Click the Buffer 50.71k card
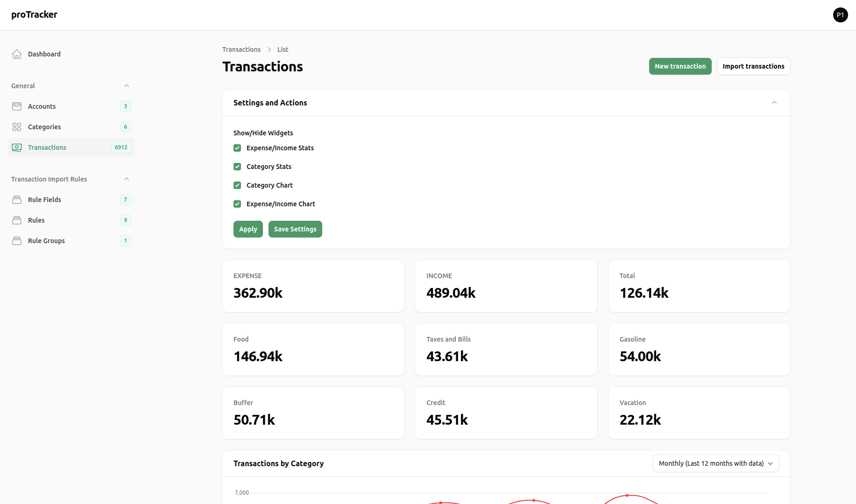Image resolution: width=856 pixels, height=504 pixels. pyautogui.click(x=313, y=413)
